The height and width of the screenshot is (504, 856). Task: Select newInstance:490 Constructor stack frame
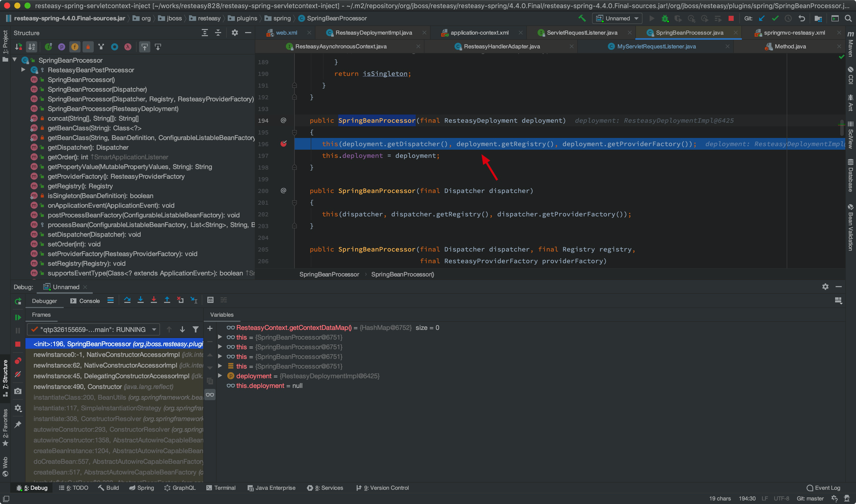(x=78, y=387)
